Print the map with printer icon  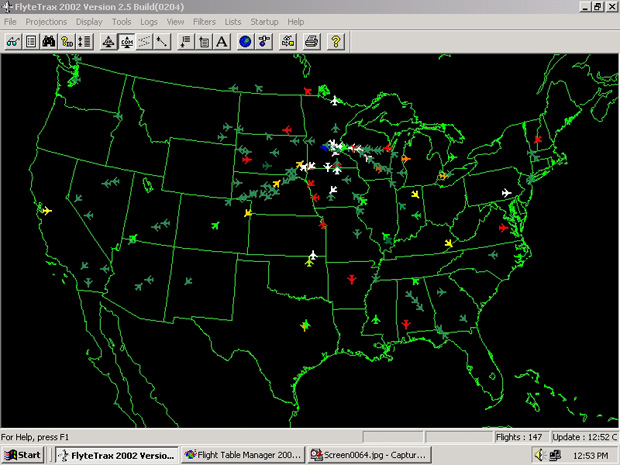click(312, 41)
